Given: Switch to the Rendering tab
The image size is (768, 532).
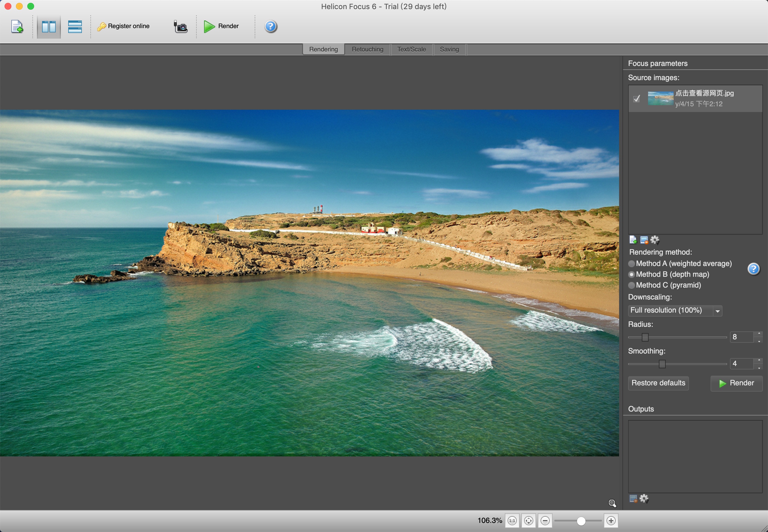Looking at the screenshot, I should (x=323, y=49).
